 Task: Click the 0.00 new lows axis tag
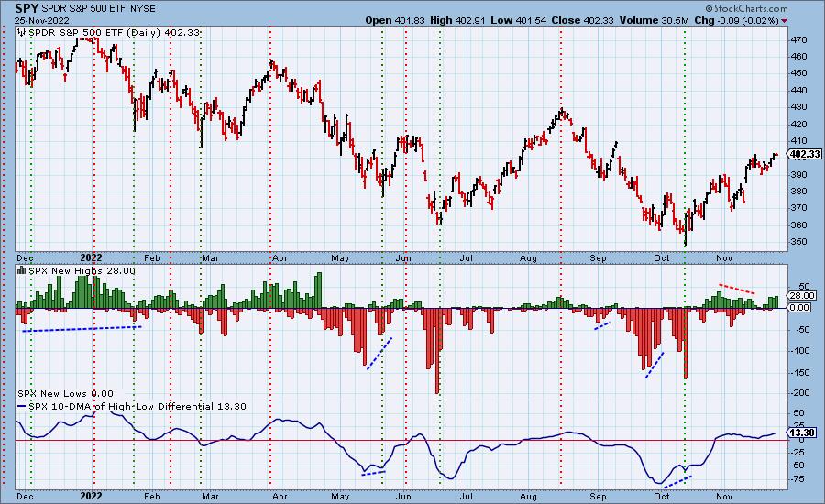point(799,307)
